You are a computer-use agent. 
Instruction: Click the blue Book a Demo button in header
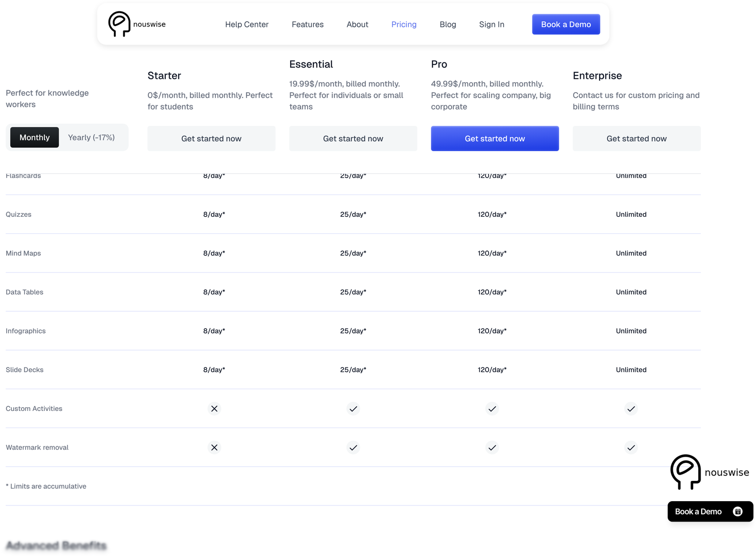click(x=566, y=24)
